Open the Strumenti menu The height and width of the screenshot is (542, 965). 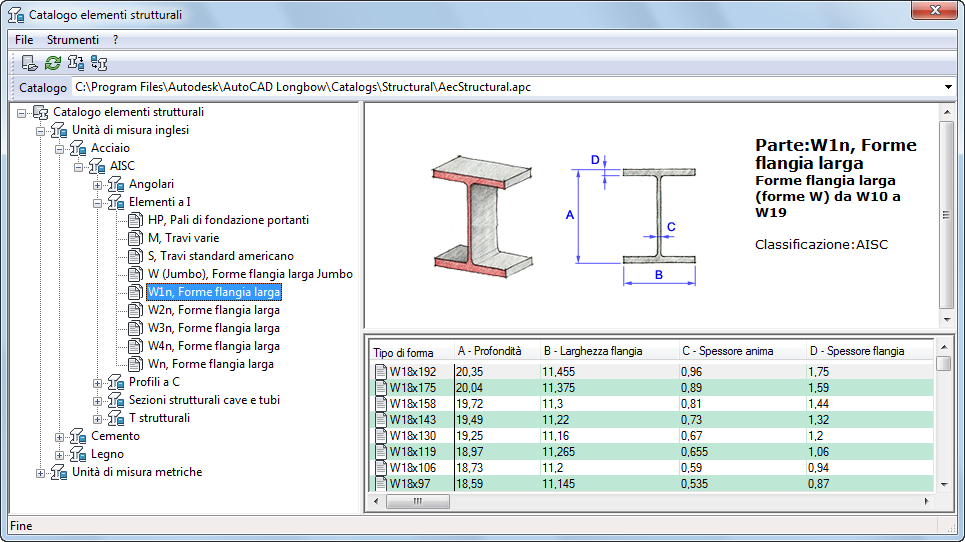[73, 40]
